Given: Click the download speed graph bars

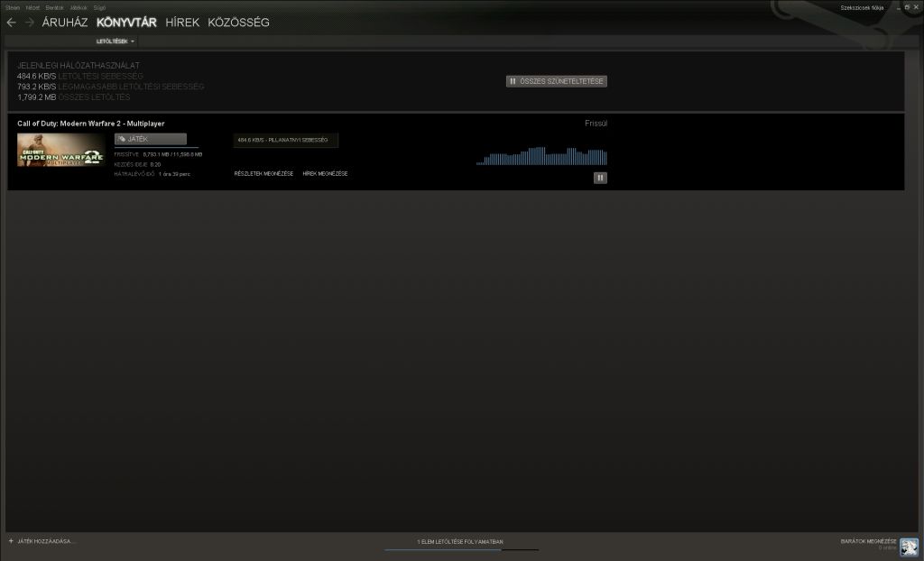Looking at the screenshot, I should tap(541, 155).
